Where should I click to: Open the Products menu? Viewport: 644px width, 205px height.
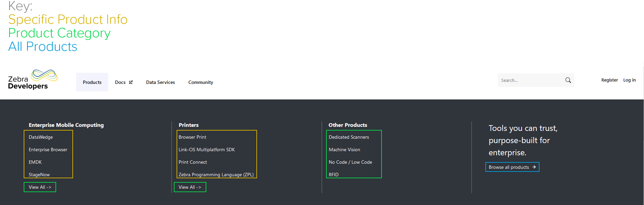(x=92, y=82)
